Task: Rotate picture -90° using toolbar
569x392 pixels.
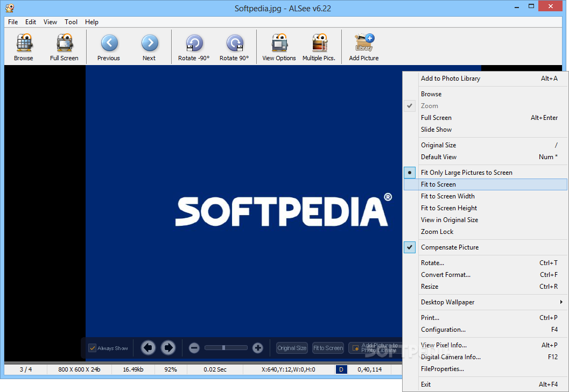Action: pos(194,47)
